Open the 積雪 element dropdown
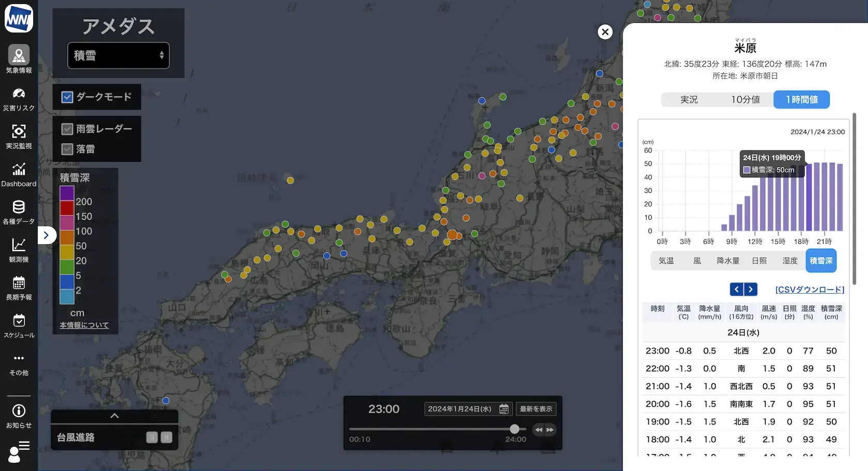868x471 pixels. pyautogui.click(x=118, y=55)
